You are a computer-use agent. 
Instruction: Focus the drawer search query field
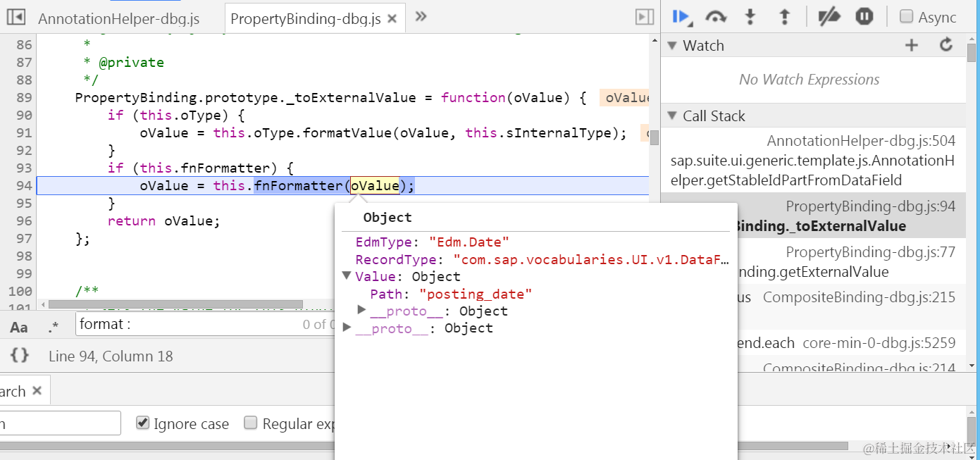point(61,423)
